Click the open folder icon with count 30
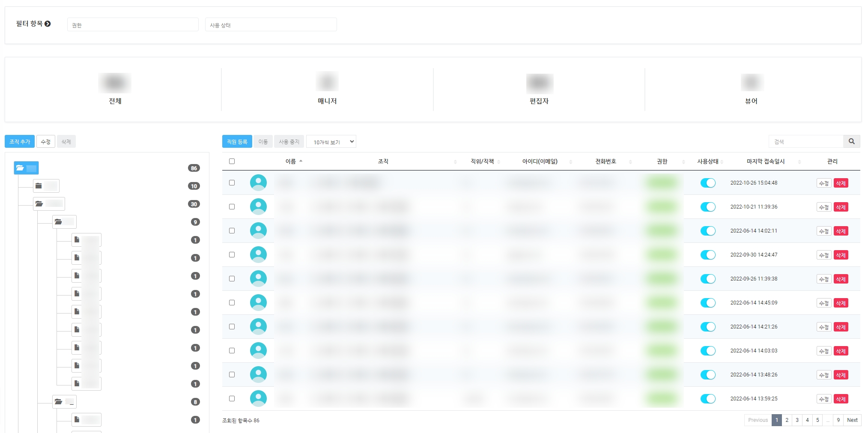 39,204
